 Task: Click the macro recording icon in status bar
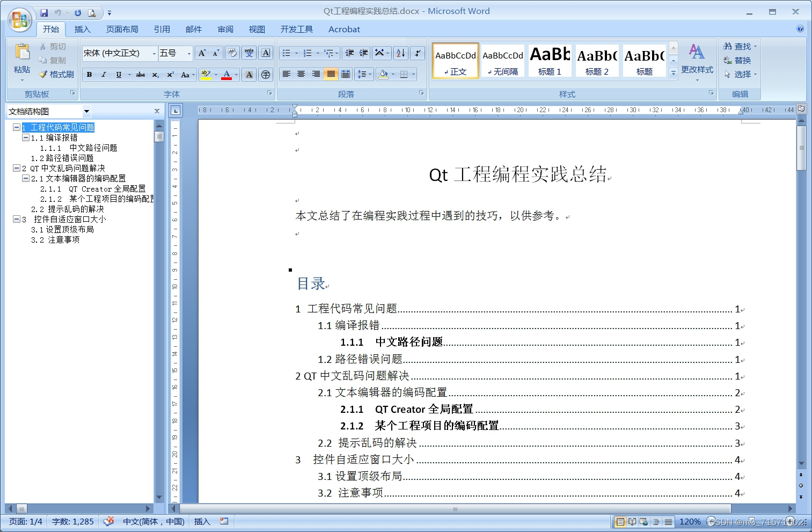click(224, 521)
